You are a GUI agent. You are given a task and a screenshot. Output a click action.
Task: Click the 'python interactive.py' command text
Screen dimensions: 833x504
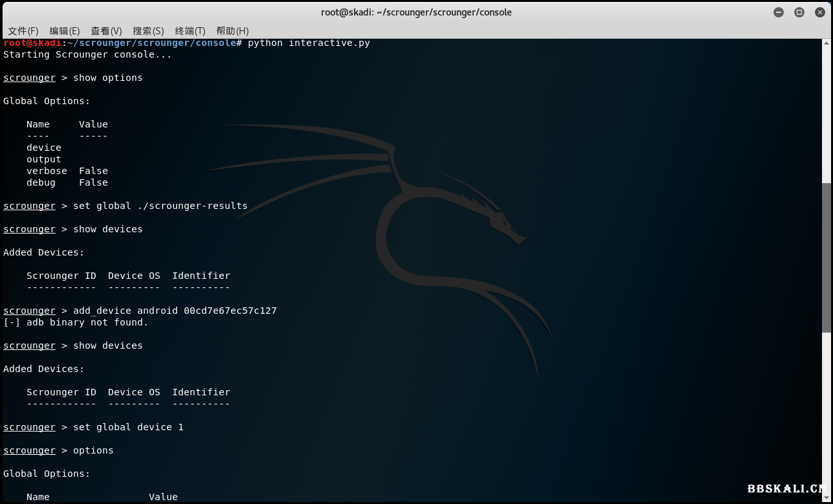click(309, 43)
